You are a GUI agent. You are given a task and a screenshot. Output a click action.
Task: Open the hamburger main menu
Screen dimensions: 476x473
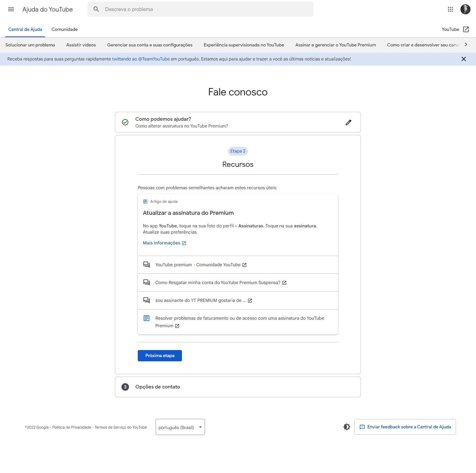11,9
